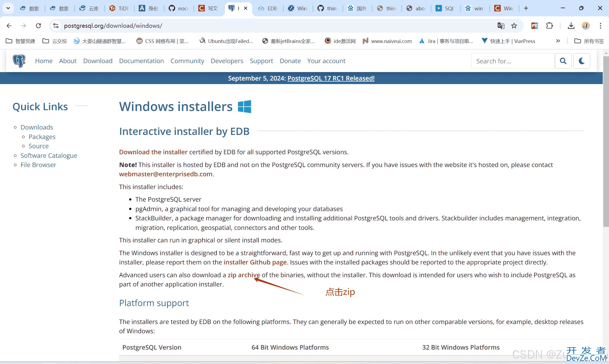Switch to SQL tab
This screenshot has width=609, height=364.
pyautogui.click(x=445, y=8)
